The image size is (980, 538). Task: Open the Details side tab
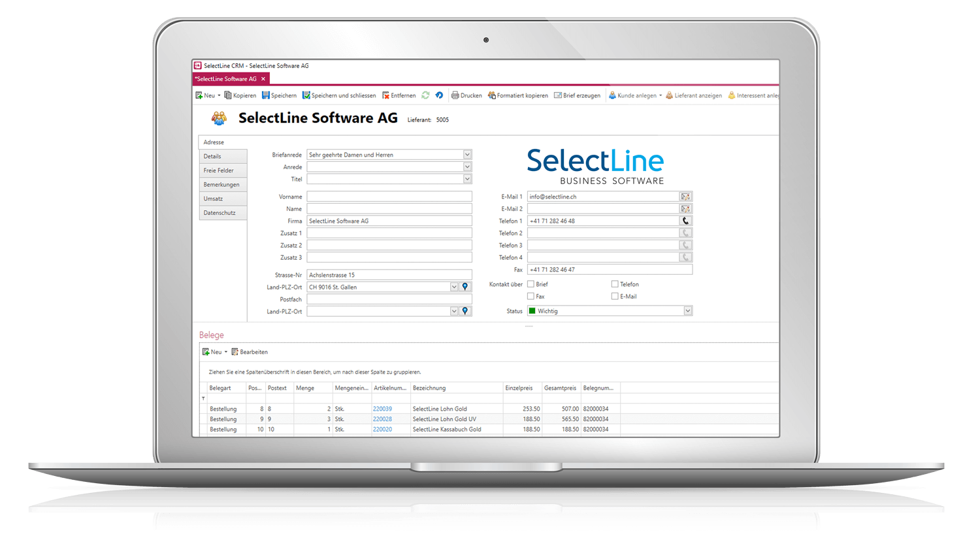click(223, 156)
